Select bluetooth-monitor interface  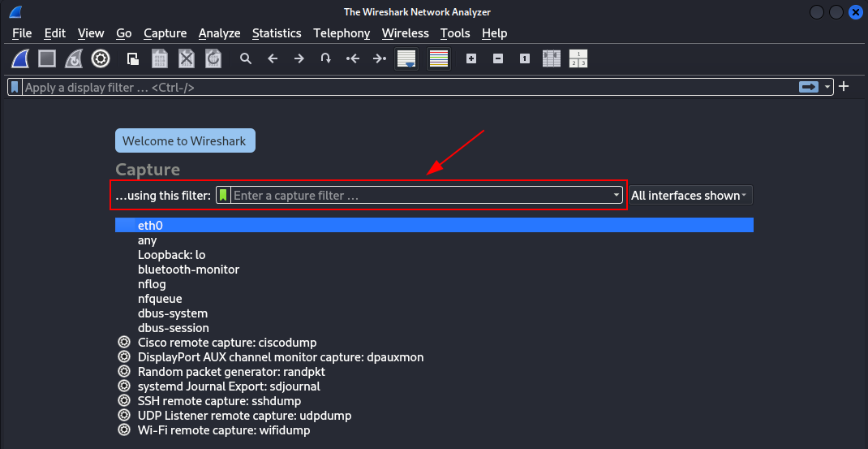(434, 270)
